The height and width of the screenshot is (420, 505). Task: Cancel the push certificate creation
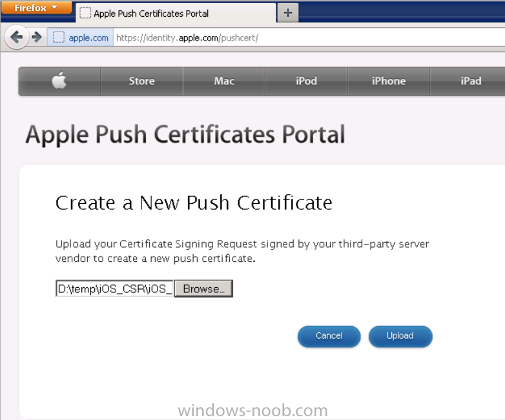[329, 336]
